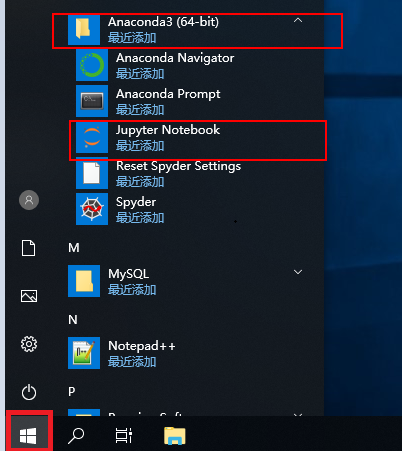
Task: Launch File Explorer from taskbar
Action: coord(175,436)
